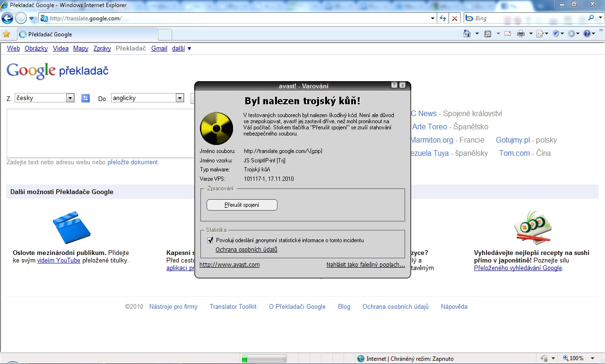
Task: Go back with the browser Back arrow
Action: (7, 18)
